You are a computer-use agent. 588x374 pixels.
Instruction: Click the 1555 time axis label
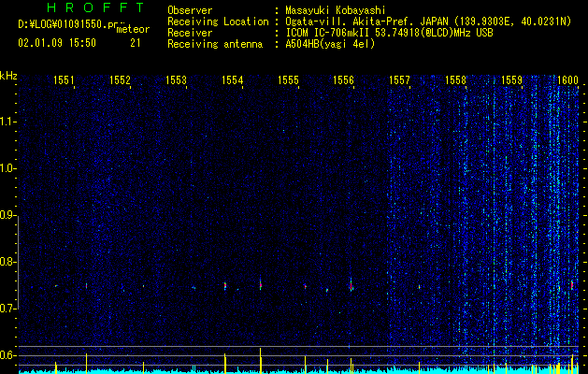288,79
